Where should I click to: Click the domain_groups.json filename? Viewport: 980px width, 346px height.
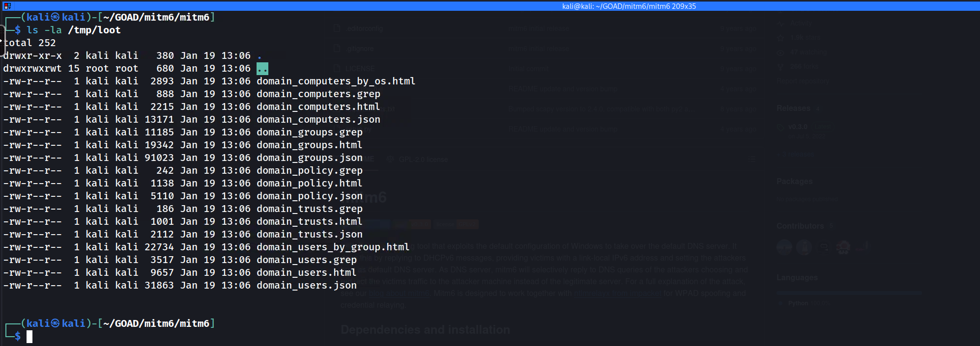[x=309, y=158]
